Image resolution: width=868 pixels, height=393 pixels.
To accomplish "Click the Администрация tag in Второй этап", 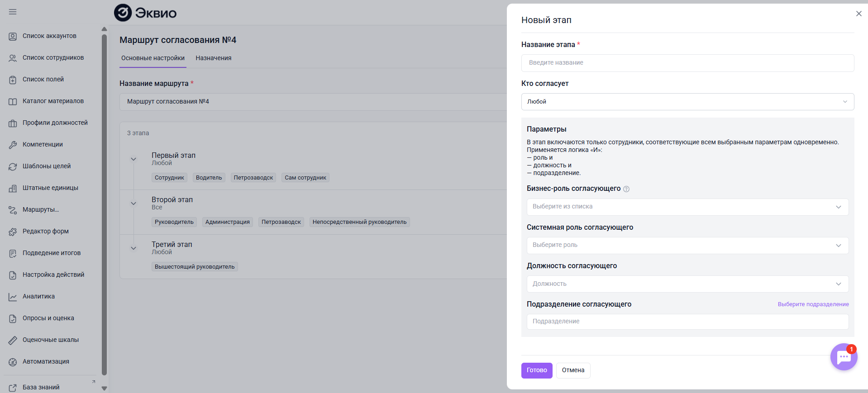I will [x=228, y=222].
